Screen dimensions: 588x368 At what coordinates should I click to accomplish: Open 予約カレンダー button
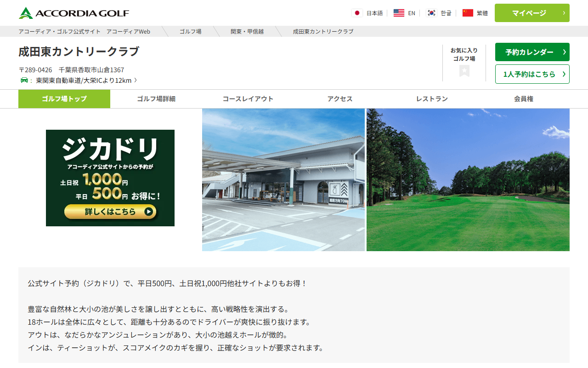tap(532, 52)
